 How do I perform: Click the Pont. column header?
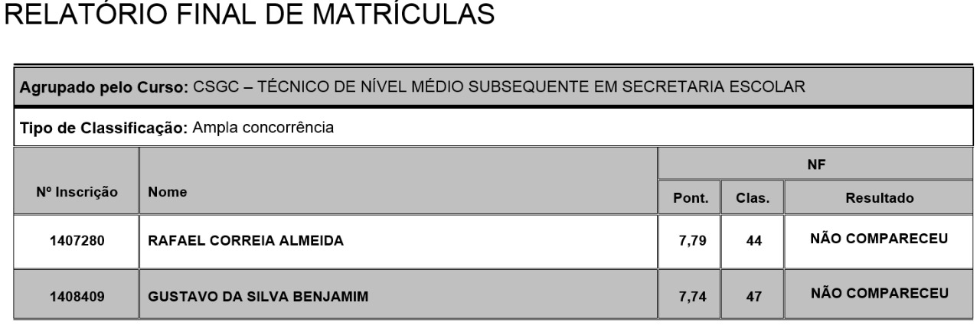[x=689, y=197]
